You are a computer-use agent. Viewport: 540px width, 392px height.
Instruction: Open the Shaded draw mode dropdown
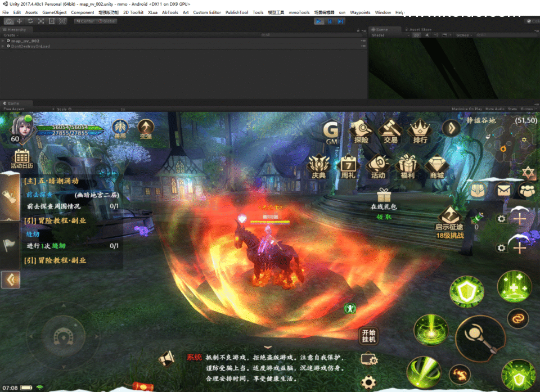382,35
